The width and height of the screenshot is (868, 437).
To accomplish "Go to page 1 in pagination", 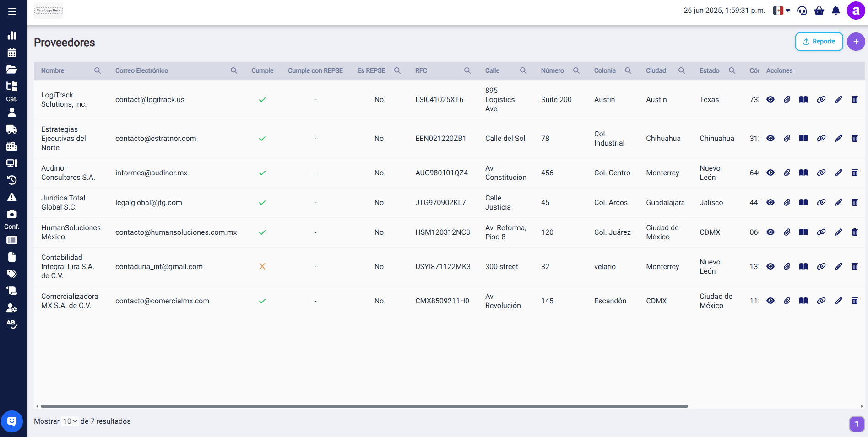I will [857, 424].
